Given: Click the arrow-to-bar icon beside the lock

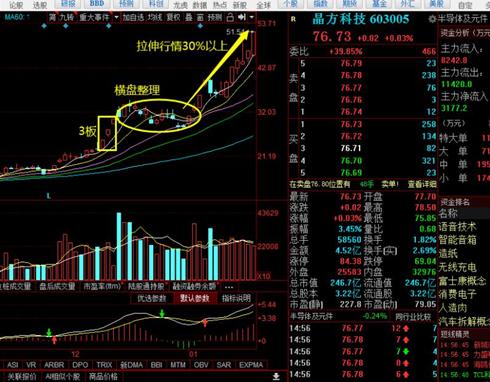Looking at the screenshot, I should 242,17.
